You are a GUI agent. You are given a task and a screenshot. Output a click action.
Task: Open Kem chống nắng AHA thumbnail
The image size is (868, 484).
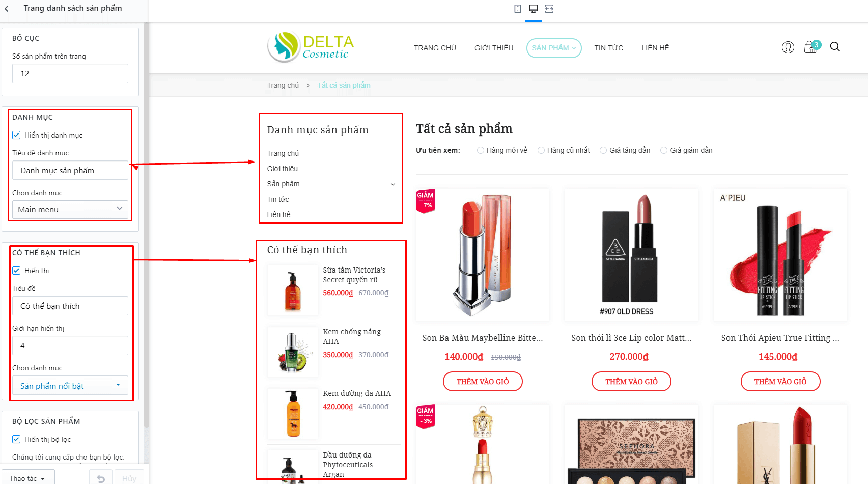click(x=293, y=352)
